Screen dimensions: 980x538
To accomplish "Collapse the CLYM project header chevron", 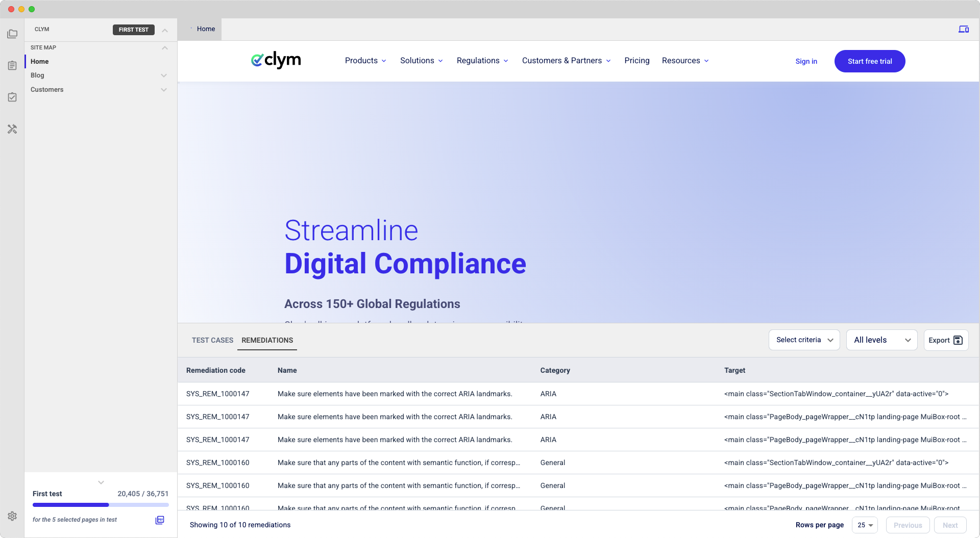I will pyautogui.click(x=165, y=30).
